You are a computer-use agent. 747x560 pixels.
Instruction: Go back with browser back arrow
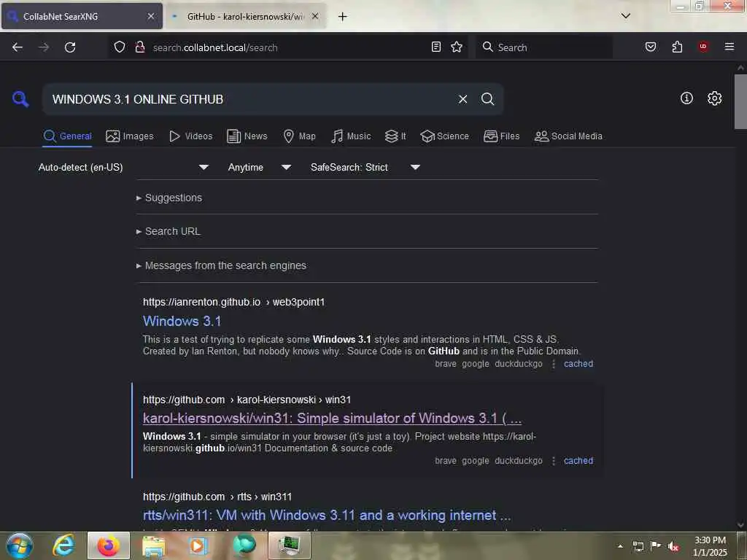pos(18,47)
